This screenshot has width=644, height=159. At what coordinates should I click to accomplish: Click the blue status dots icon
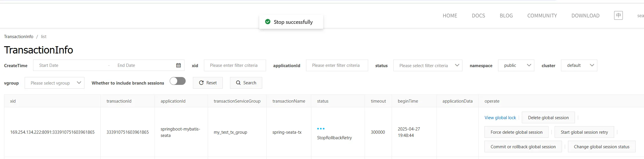point(321,128)
